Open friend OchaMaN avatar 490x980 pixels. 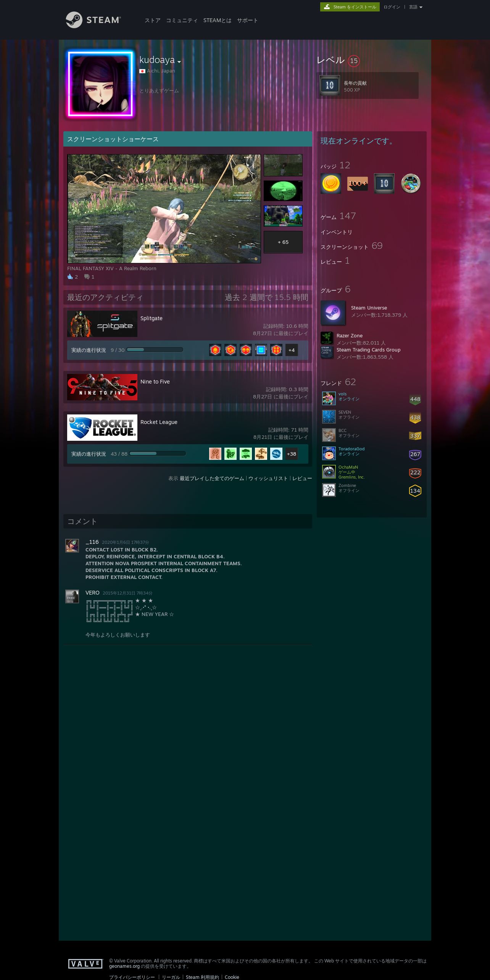329,472
